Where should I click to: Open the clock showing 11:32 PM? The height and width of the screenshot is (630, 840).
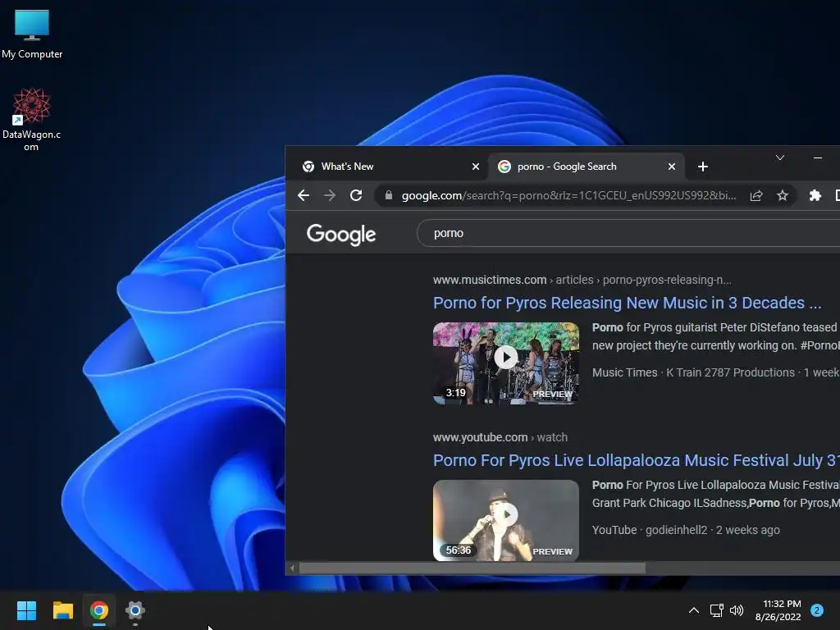pos(778,610)
